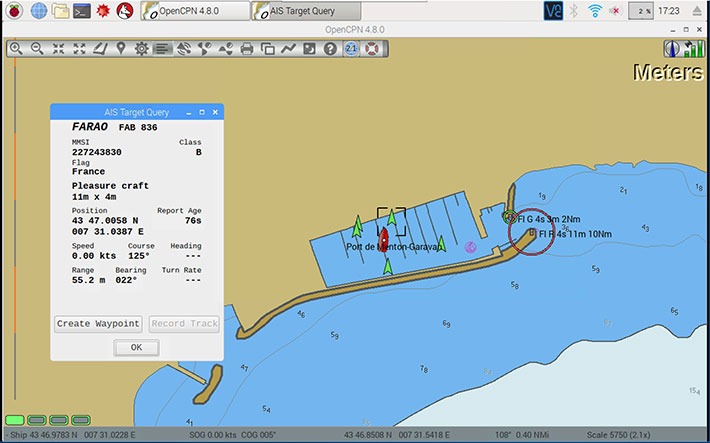Select the Create Route pencil tool
The image size is (710, 443).
click(100, 48)
